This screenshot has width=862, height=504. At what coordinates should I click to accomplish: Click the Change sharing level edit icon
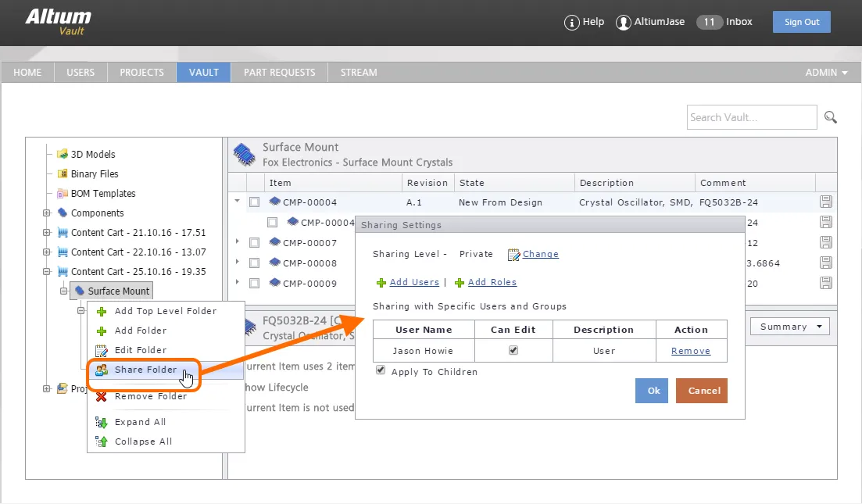(513, 255)
